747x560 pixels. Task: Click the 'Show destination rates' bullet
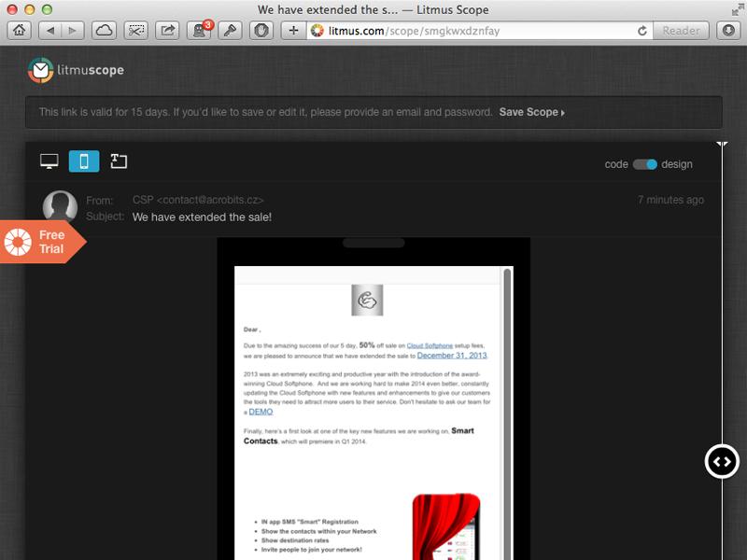pyautogui.click(x=295, y=540)
